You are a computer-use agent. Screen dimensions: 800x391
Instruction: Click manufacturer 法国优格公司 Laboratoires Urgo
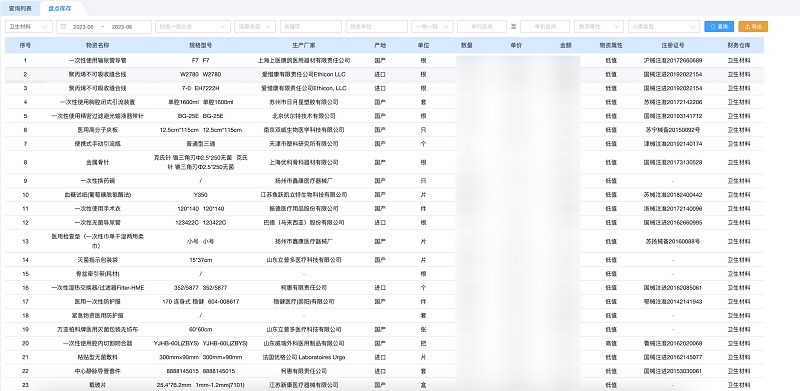pyautogui.click(x=304, y=357)
